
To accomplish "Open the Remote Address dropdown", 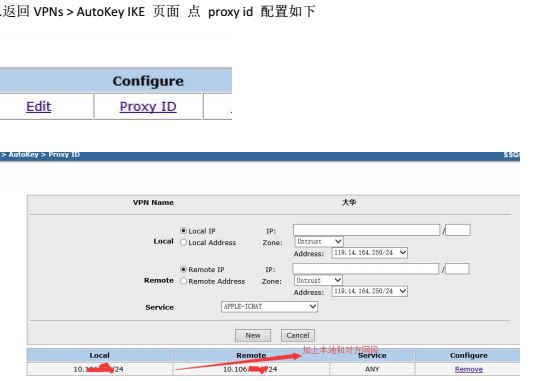I will [370, 291].
